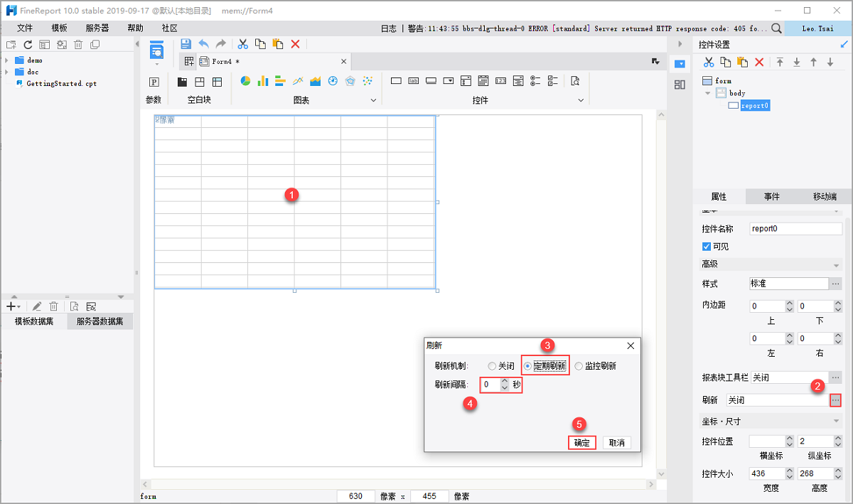The height and width of the screenshot is (504, 853).
Task: Insert a line chart
Action: pyautogui.click(x=298, y=81)
